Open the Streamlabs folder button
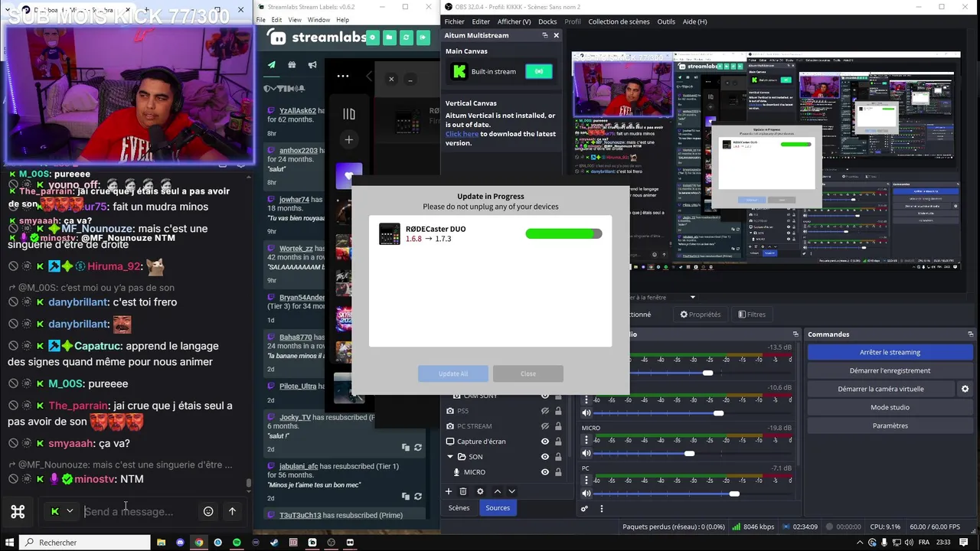The image size is (980, 551). 389,37
